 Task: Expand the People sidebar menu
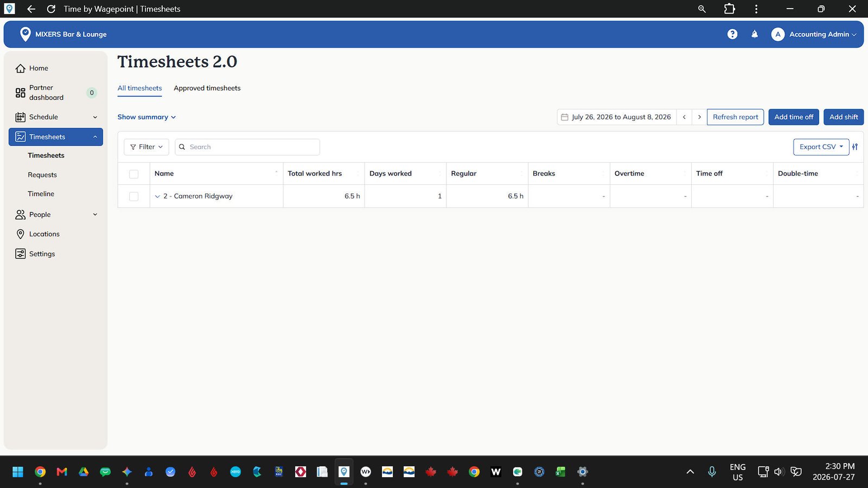56,215
